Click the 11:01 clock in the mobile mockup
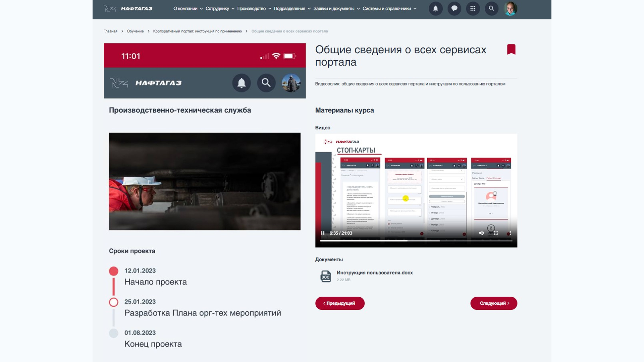 pos(130,56)
